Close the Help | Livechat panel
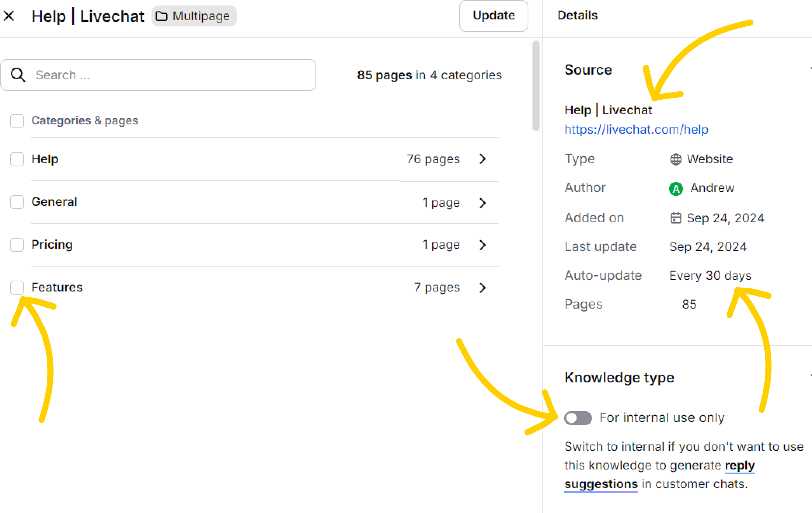812x513 pixels. (9, 16)
